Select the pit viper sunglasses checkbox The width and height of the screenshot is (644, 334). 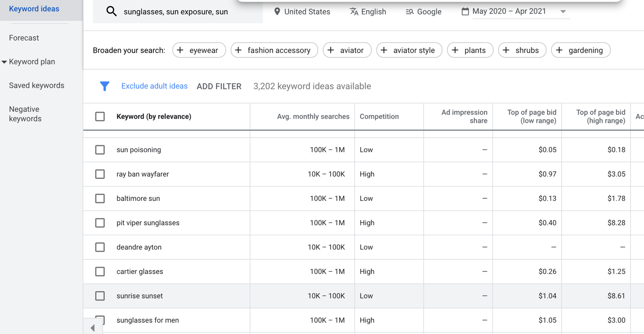coord(100,223)
